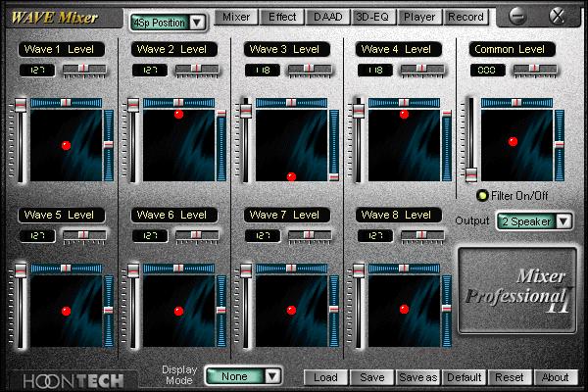Click the Load button
This screenshot has width=588, height=392.
325,377
